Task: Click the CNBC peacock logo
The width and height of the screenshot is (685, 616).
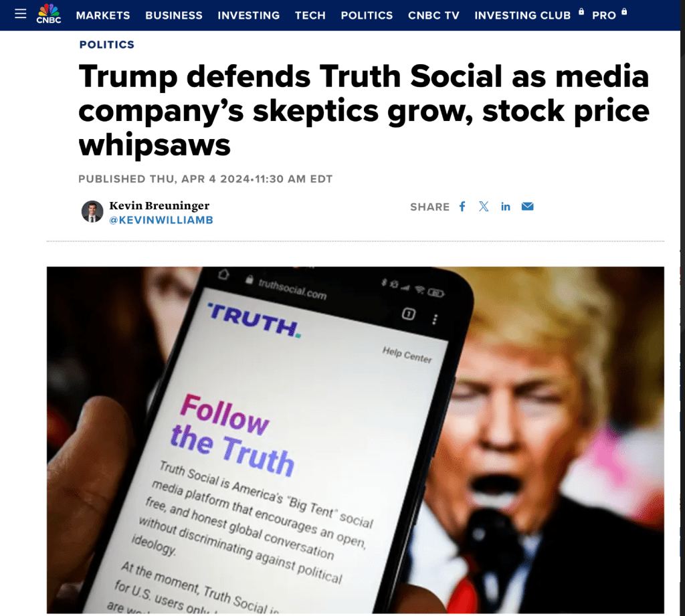Action: coord(49,13)
